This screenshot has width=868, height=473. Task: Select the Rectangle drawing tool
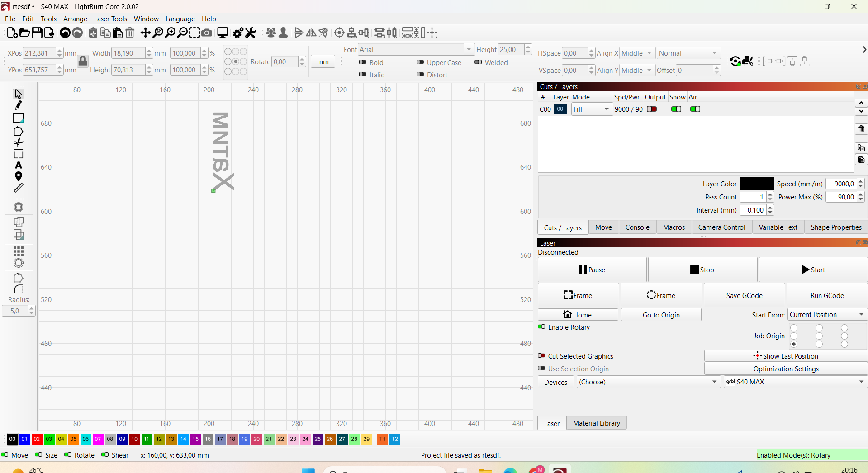pyautogui.click(x=19, y=118)
